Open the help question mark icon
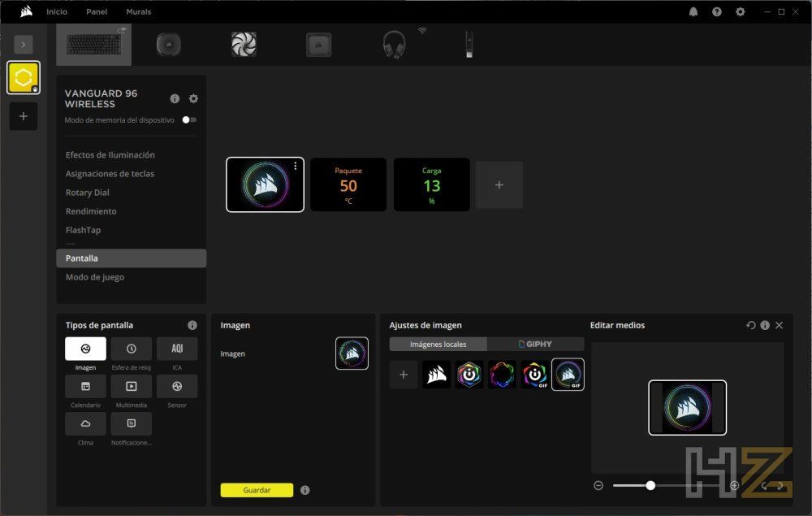This screenshot has width=812, height=516. pos(717,11)
